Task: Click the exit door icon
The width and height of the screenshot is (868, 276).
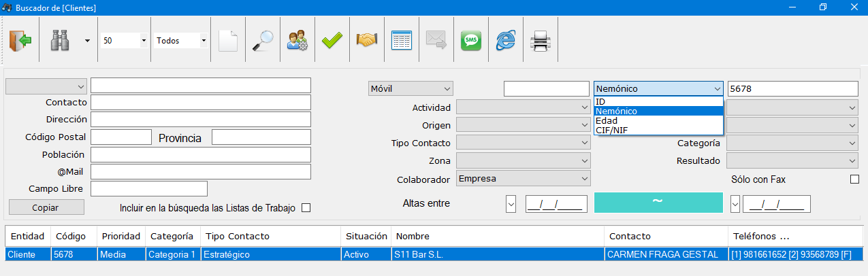Action: pyautogui.click(x=20, y=41)
